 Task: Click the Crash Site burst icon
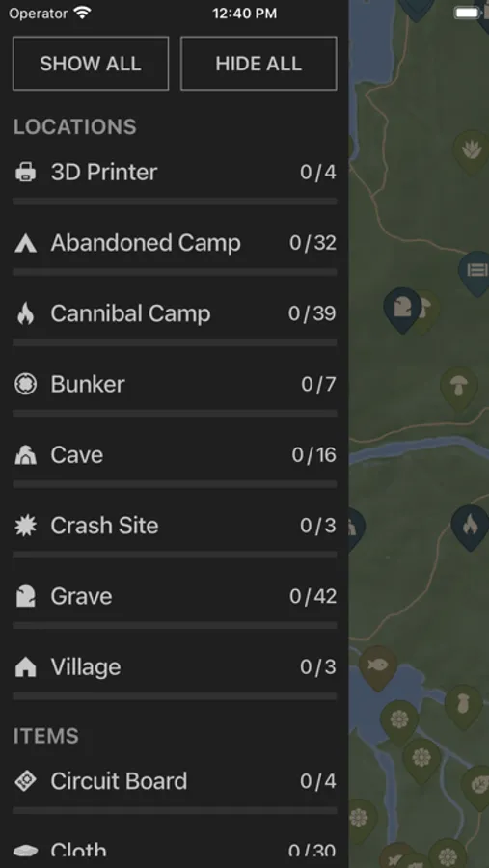tap(25, 526)
